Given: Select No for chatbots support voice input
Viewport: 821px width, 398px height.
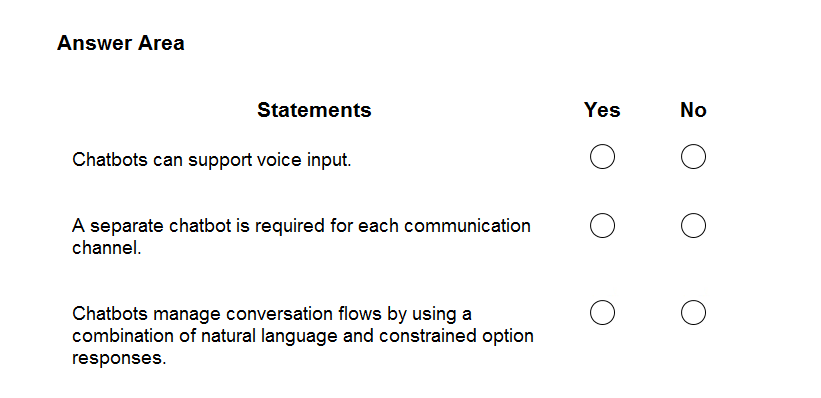Looking at the screenshot, I should (693, 157).
